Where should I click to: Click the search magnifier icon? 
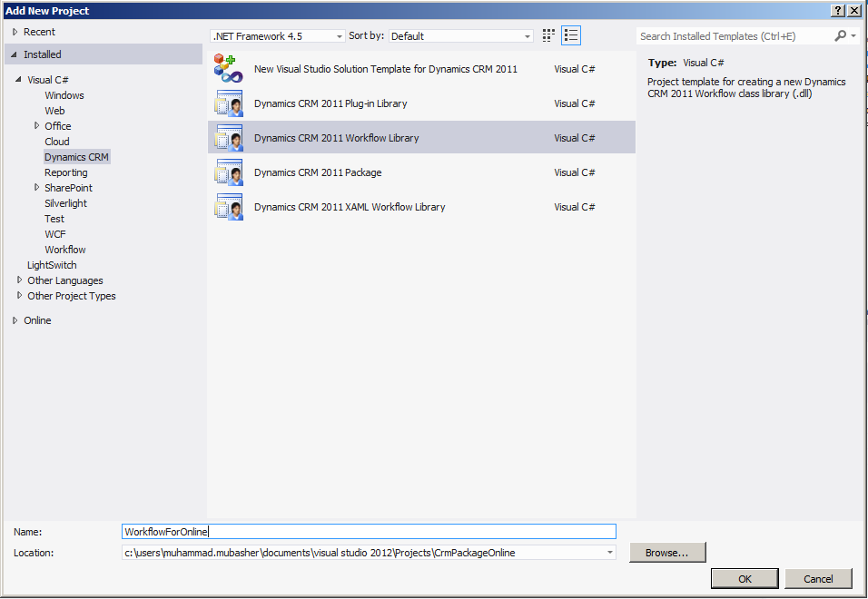[x=841, y=36]
